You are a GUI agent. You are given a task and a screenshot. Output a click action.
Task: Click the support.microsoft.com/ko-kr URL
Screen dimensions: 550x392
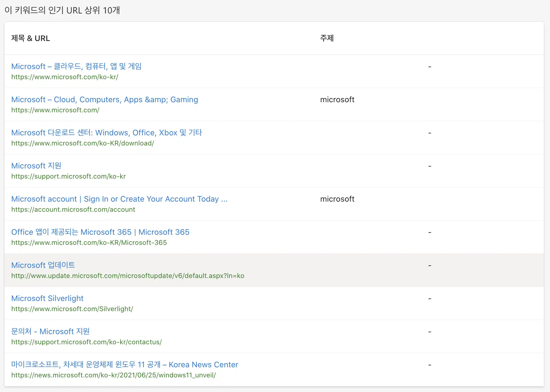pyautogui.click(x=69, y=176)
